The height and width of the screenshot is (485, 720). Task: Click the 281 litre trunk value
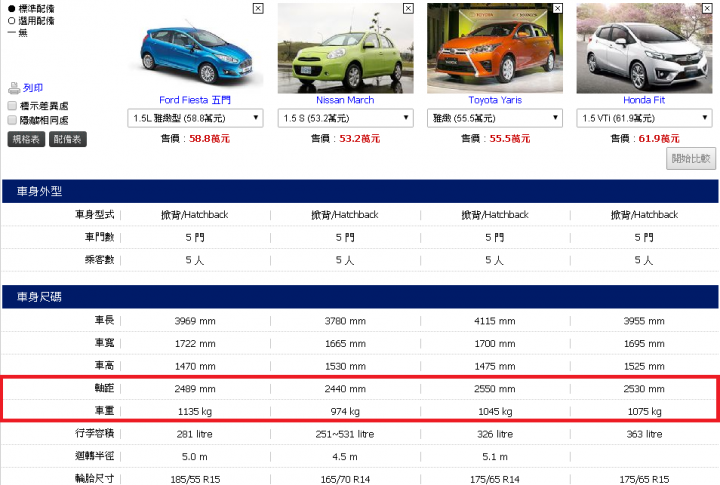pos(195,434)
